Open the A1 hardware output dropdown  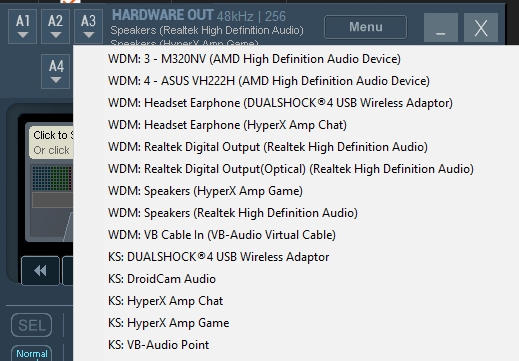(22, 26)
